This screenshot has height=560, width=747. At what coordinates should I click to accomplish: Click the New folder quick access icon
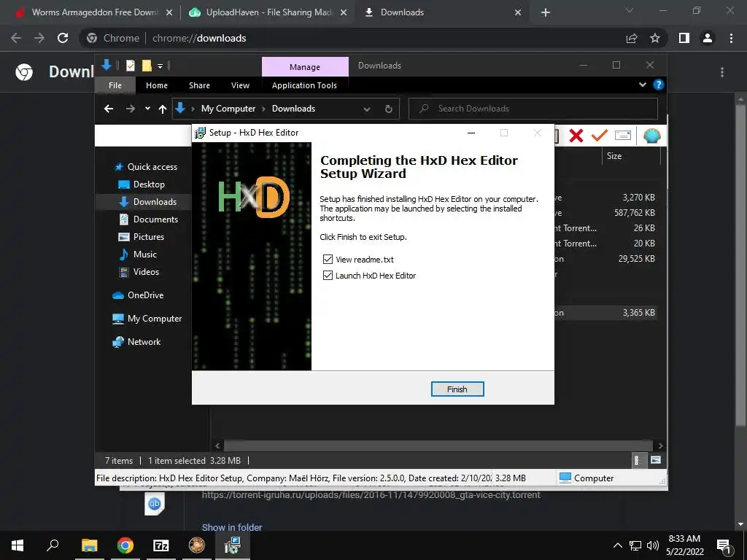(x=147, y=66)
